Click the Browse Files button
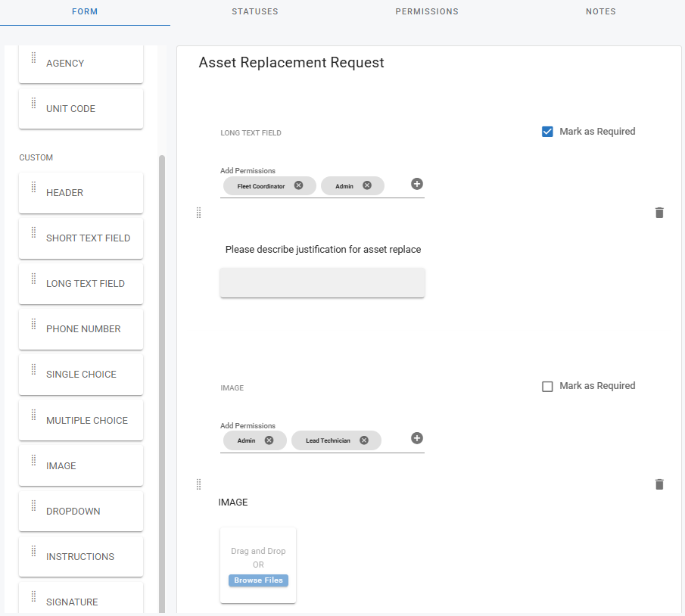The image size is (685, 616). tap(258, 580)
